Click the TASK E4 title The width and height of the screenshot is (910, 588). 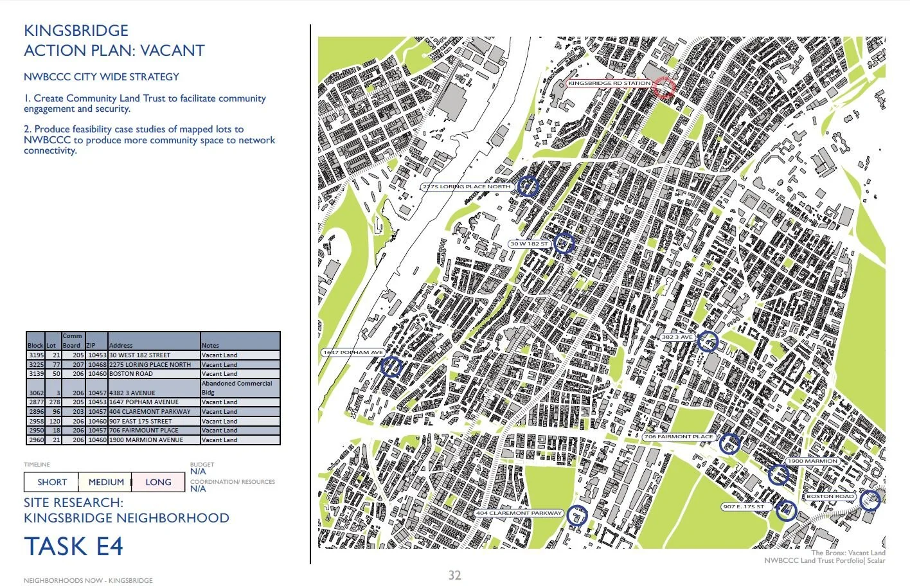tap(73, 546)
